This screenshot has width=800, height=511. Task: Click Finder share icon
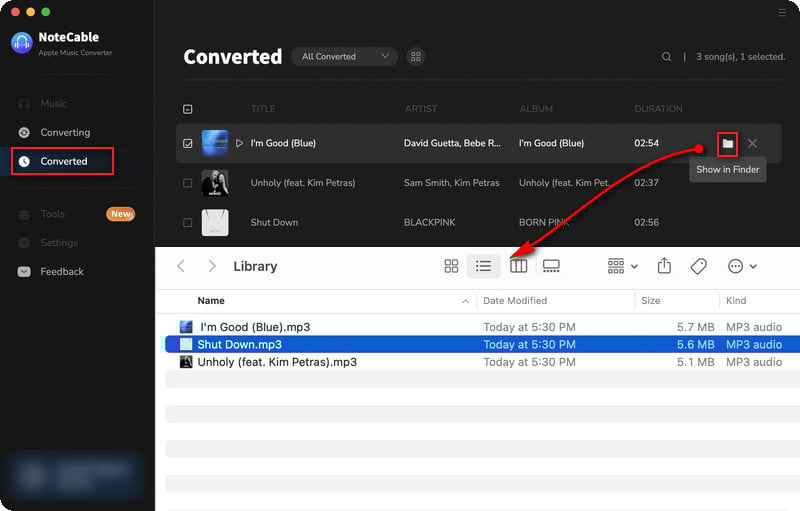[x=664, y=266]
